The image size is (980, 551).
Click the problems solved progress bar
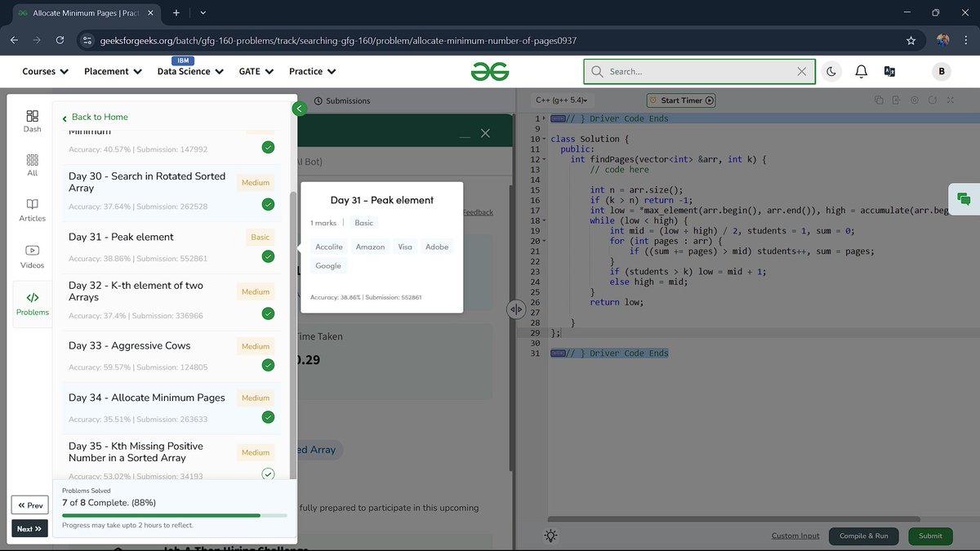click(175, 515)
